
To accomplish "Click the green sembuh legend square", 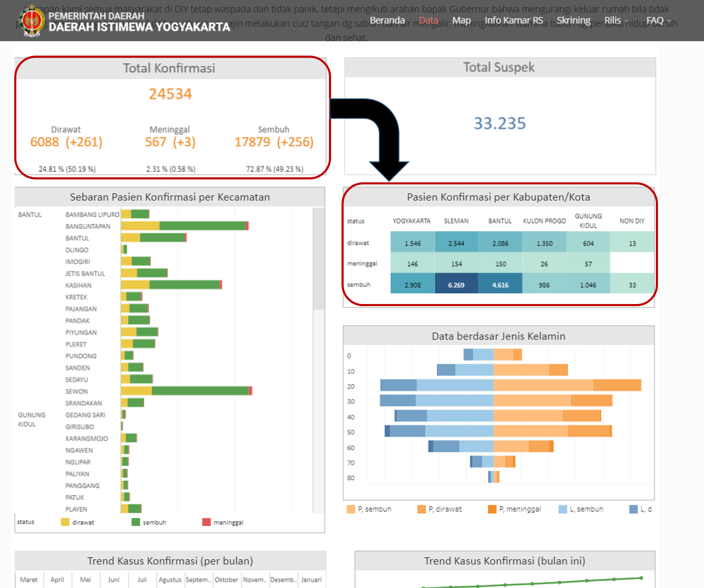I will (x=136, y=522).
